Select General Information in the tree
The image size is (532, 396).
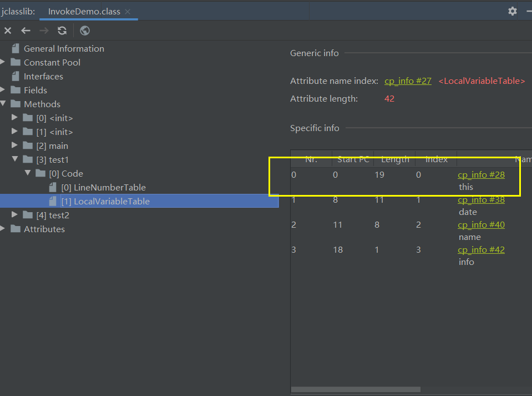coord(64,48)
